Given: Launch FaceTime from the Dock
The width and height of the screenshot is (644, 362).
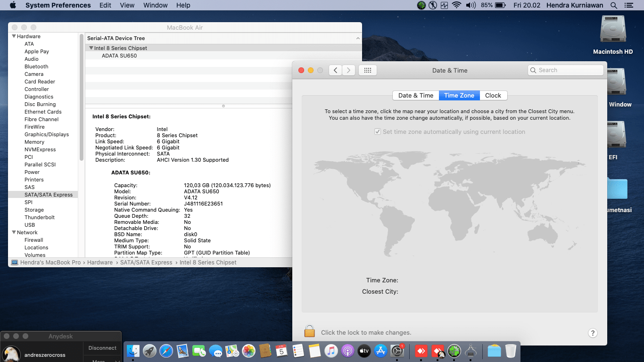Looking at the screenshot, I should pyautogui.click(x=199, y=351).
